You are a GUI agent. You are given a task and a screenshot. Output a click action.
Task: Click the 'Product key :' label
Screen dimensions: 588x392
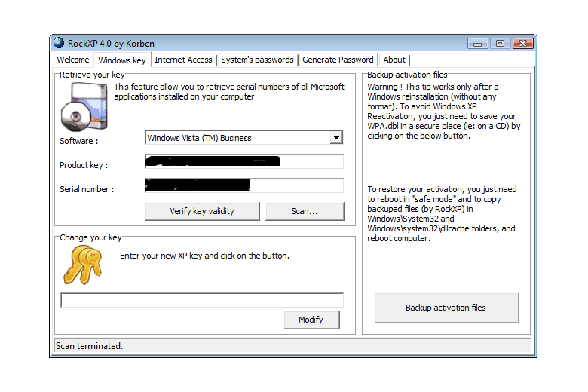click(84, 165)
